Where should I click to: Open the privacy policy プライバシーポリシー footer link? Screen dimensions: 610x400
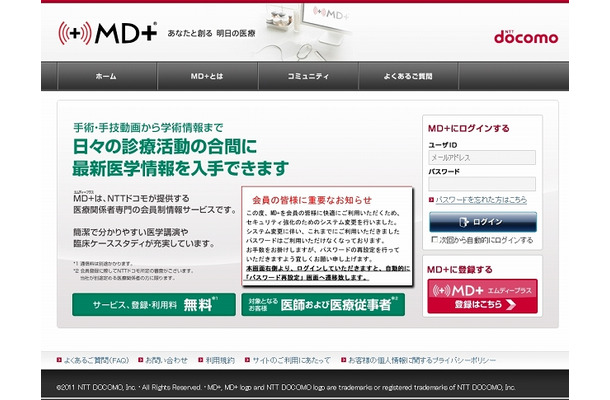[422, 360]
